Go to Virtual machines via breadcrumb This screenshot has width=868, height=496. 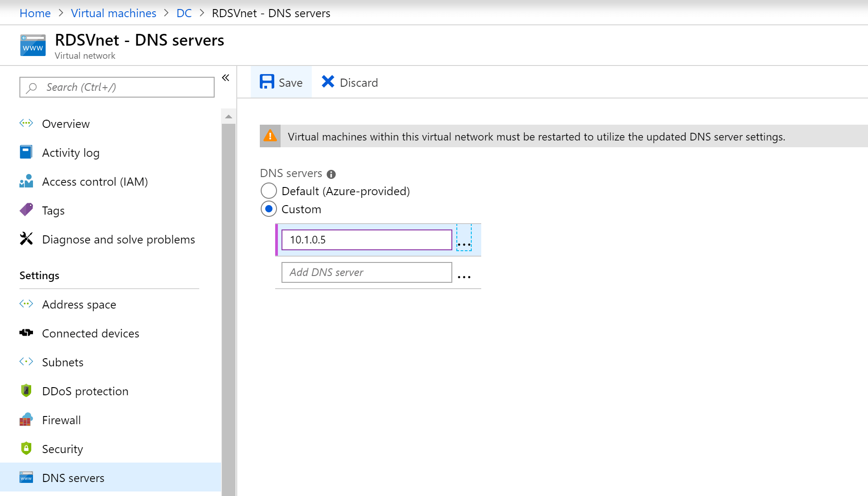[x=113, y=13]
